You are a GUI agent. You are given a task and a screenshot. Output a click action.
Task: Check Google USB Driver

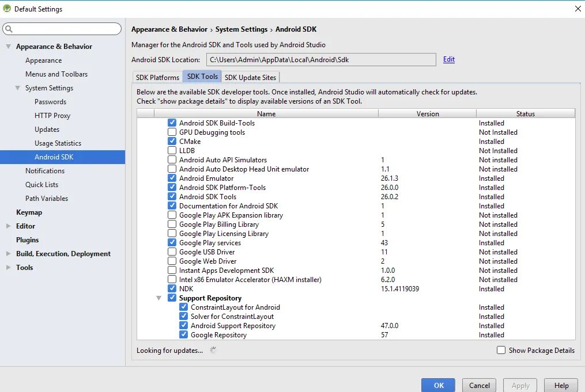[172, 252]
